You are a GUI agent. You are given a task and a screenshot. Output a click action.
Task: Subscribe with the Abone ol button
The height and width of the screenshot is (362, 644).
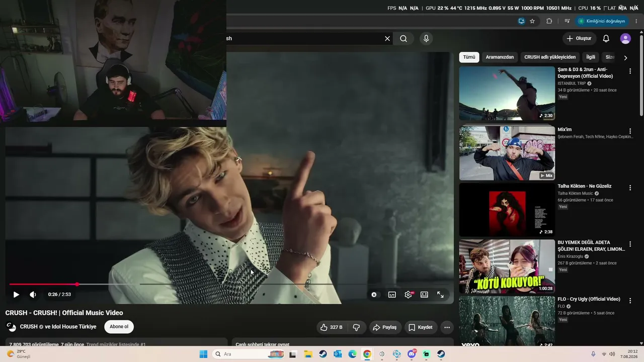tap(119, 327)
